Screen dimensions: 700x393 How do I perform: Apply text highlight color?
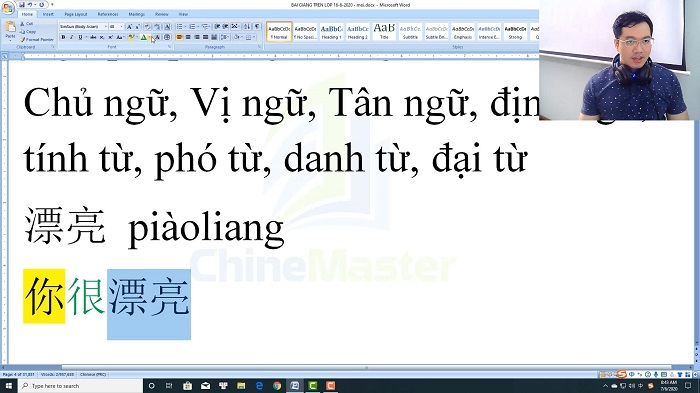[131, 38]
